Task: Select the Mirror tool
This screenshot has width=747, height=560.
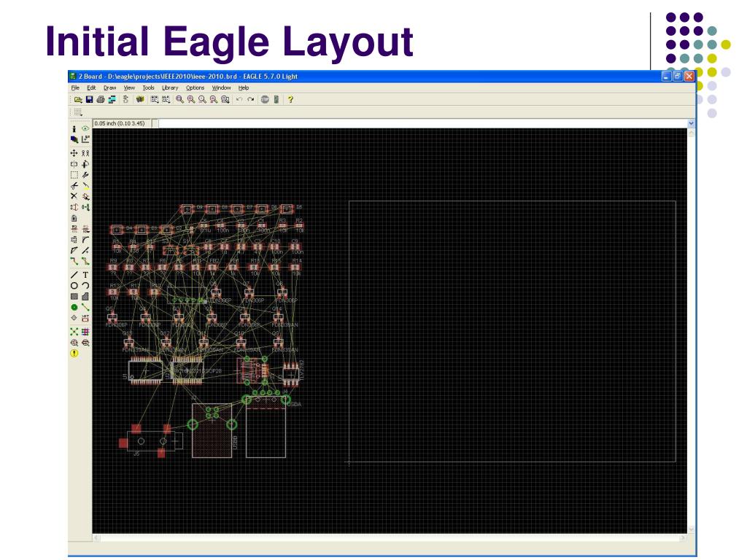Action: [74, 164]
